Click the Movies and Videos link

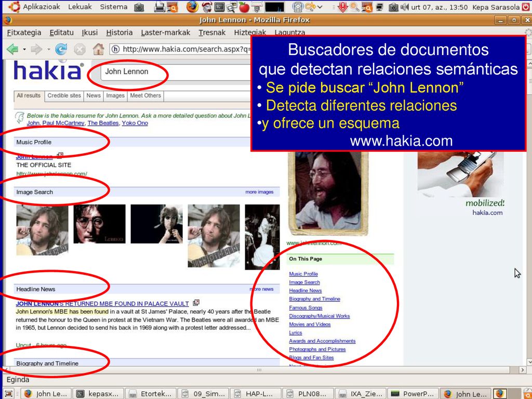pos(310,324)
